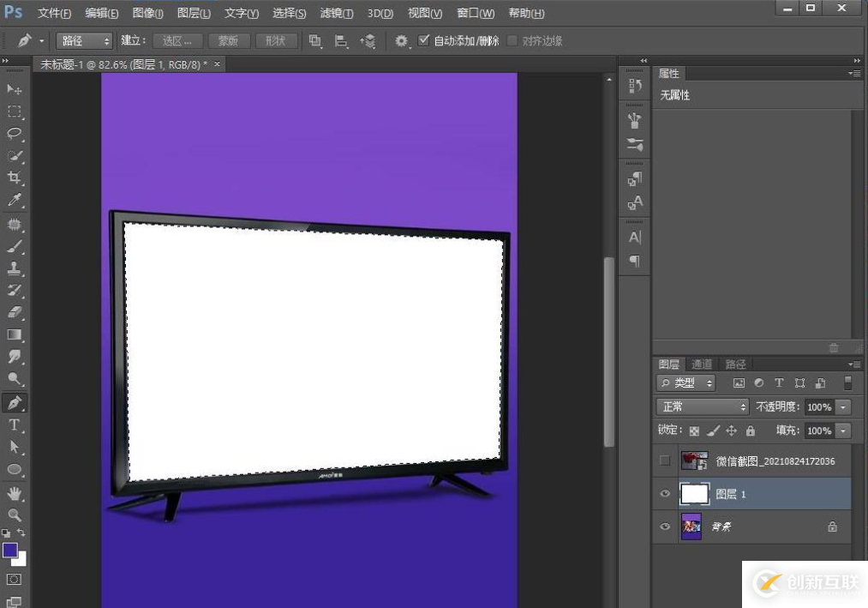Screen dimensions: 868x608
Task: Select the Horizontal Type tool
Action: tap(15, 425)
